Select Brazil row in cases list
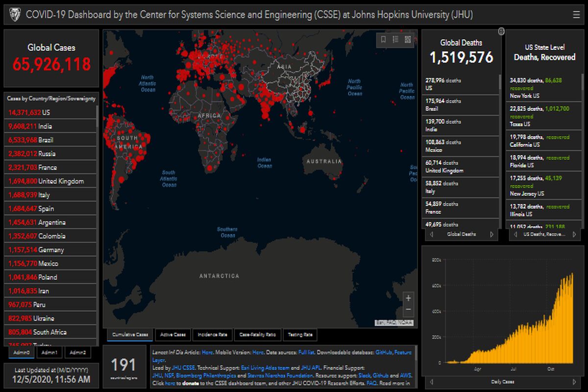The image size is (588, 392). (51, 140)
